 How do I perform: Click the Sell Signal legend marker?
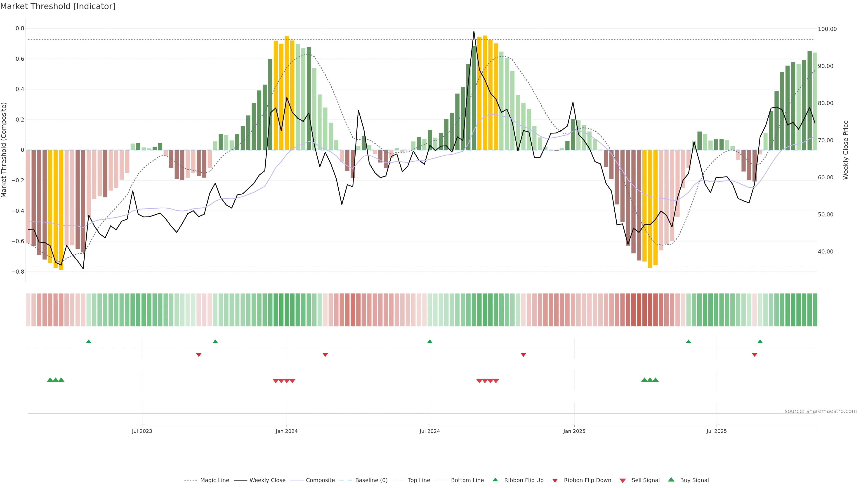622,481
